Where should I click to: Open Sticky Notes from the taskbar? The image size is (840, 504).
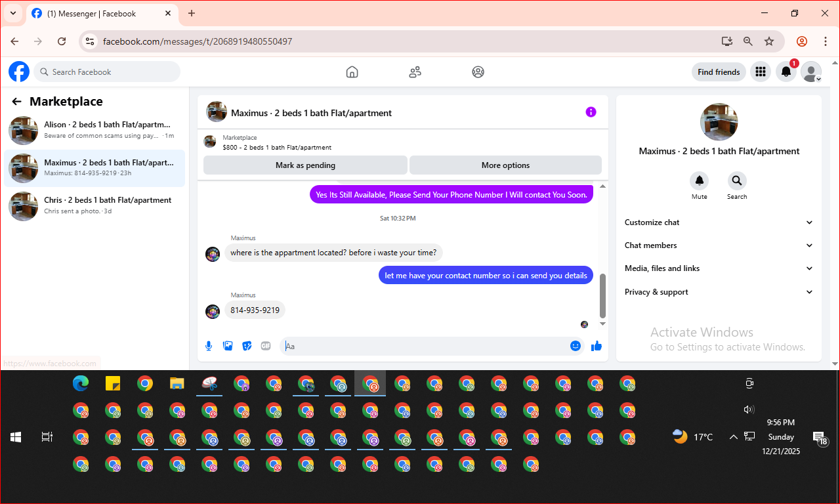click(x=113, y=384)
